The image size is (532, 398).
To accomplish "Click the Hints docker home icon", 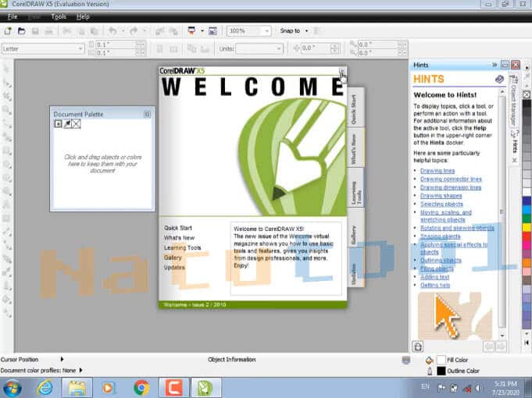I will (x=418, y=346).
